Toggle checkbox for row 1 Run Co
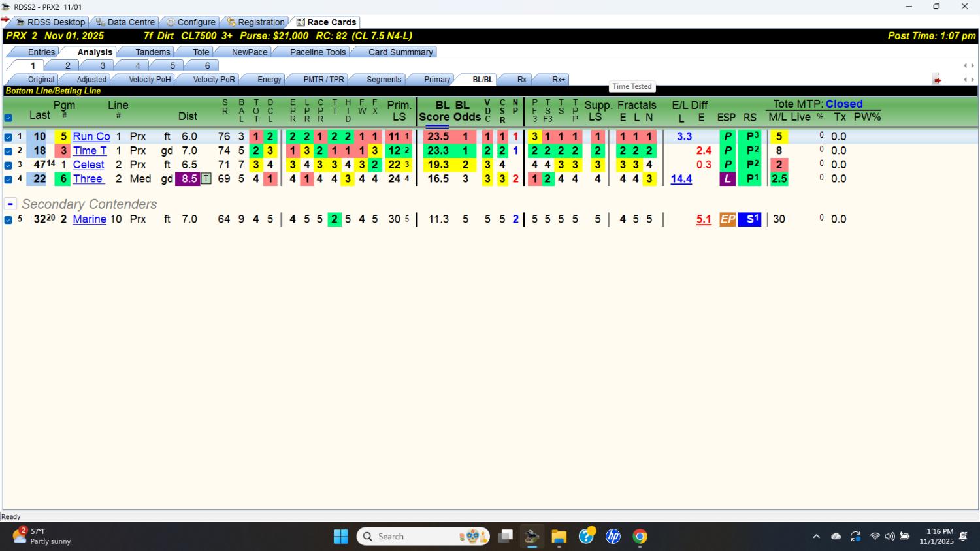Viewport: 980px width, 551px height. pyautogui.click(x=8, y=137)
